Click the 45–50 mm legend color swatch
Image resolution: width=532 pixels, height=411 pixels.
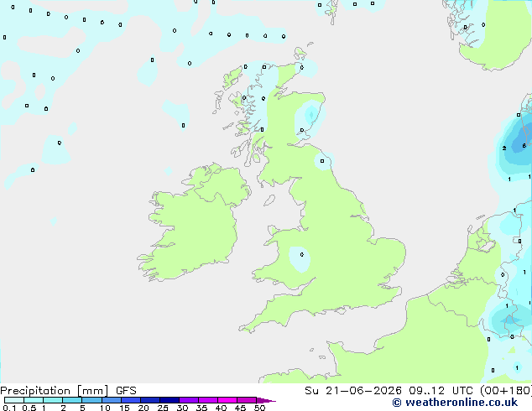click(247, 400)
